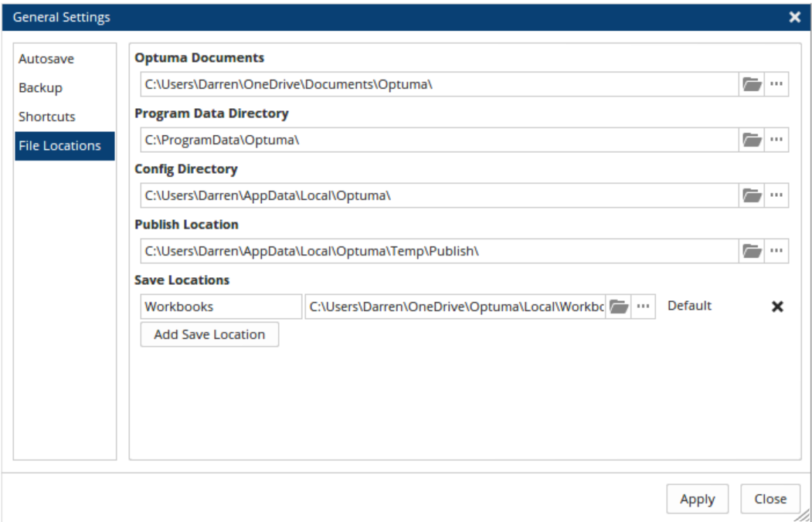The height and width of the screenshot is (522, 812).
Task: Click ellipsis button for Publish Location
Action: (x=776, y=251)
